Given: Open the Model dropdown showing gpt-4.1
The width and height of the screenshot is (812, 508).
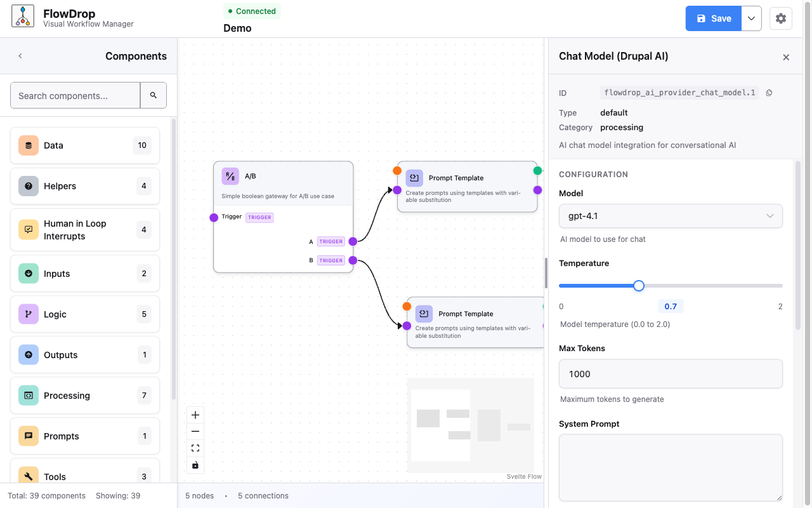Looking at the screenshot, I should 671,216.
